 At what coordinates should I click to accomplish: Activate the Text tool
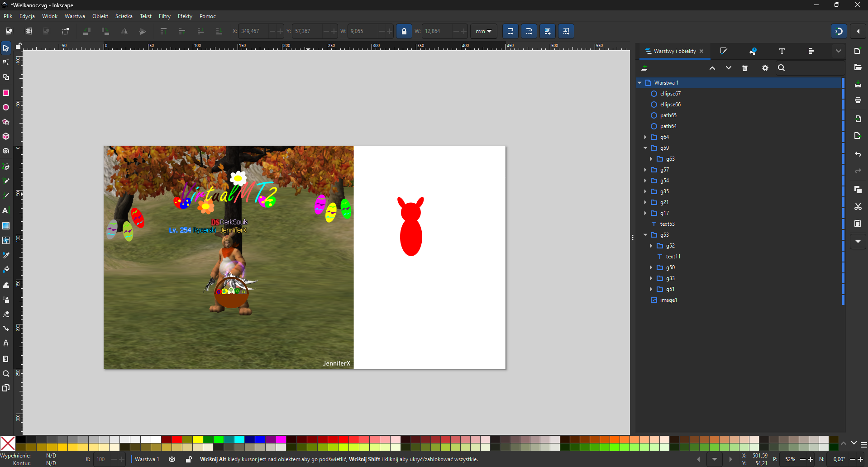6,210
